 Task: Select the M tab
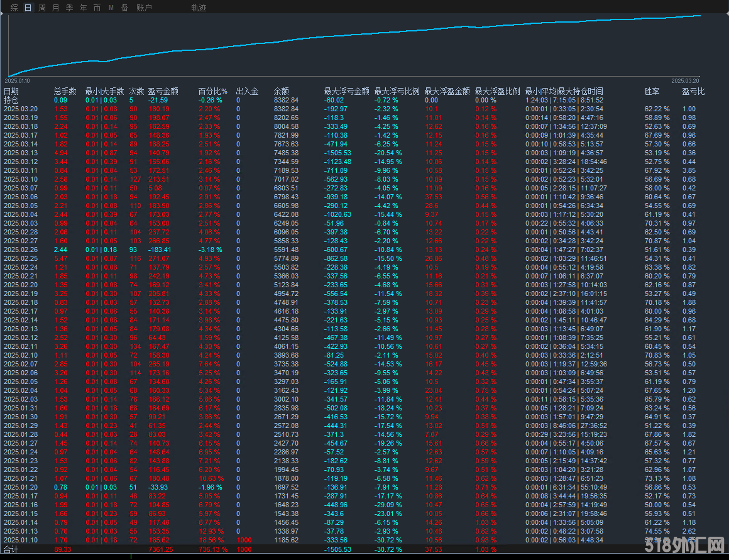111,8
